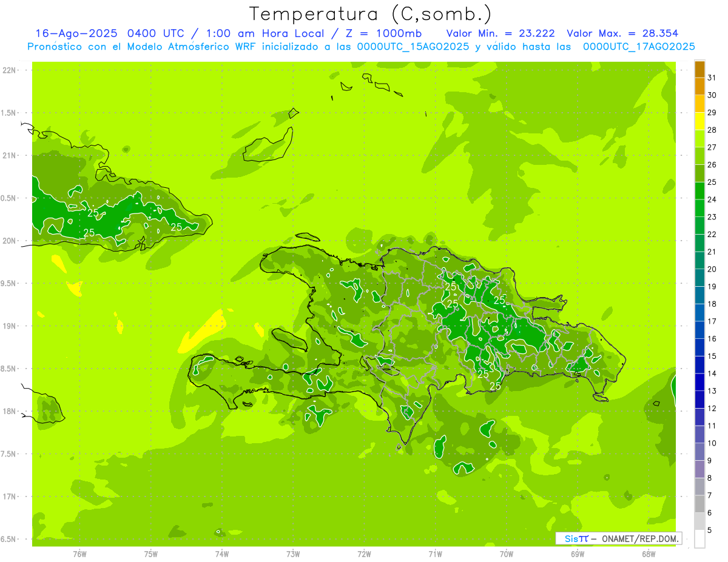
Task: Click the yellow legend swatch between 28 and 29
Action: (699, 121)
